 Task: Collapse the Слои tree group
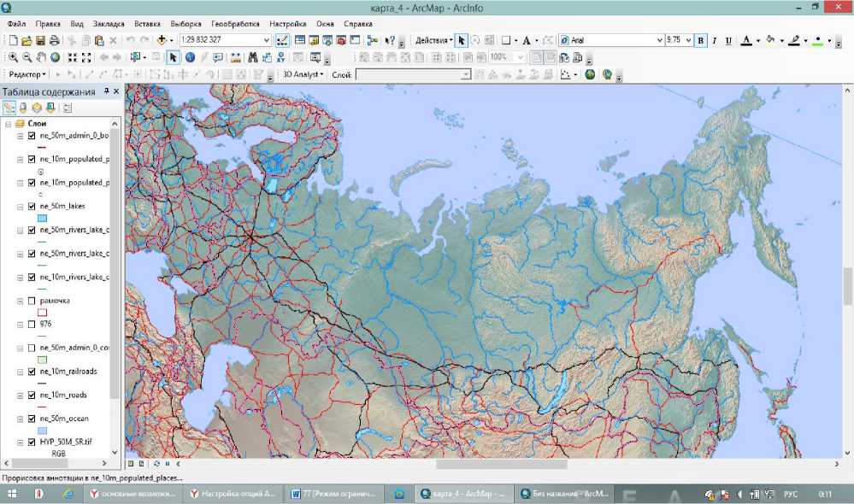click(8, 124)
